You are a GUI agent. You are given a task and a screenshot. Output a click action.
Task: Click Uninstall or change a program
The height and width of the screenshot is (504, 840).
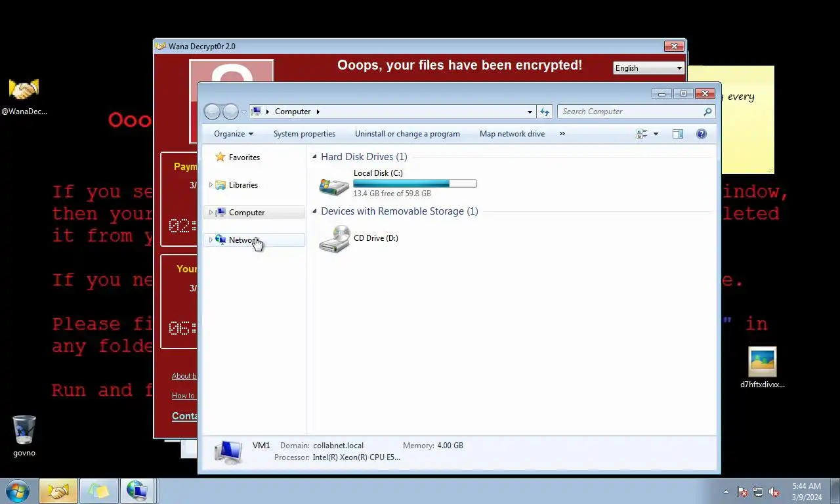[x=408, y=134]
